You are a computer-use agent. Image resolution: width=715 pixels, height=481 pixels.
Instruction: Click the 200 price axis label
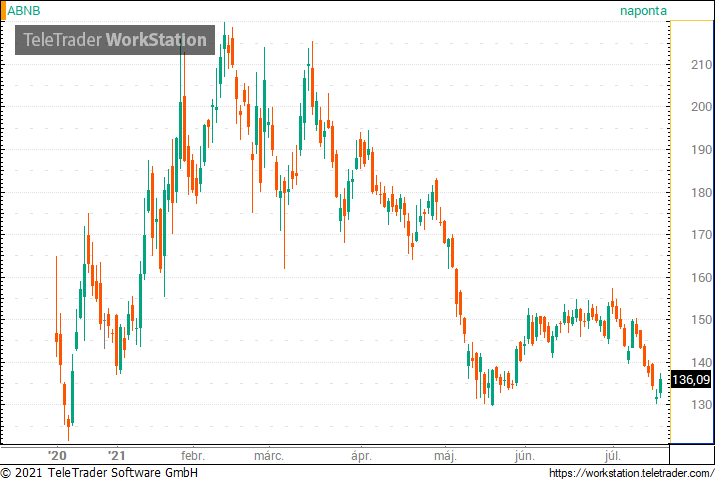(701, 107)
